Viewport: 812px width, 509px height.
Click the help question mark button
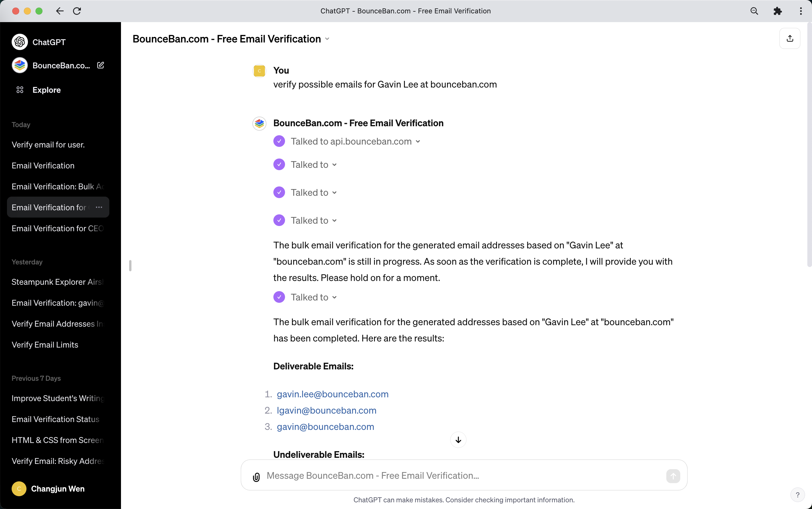coord(797,494)
